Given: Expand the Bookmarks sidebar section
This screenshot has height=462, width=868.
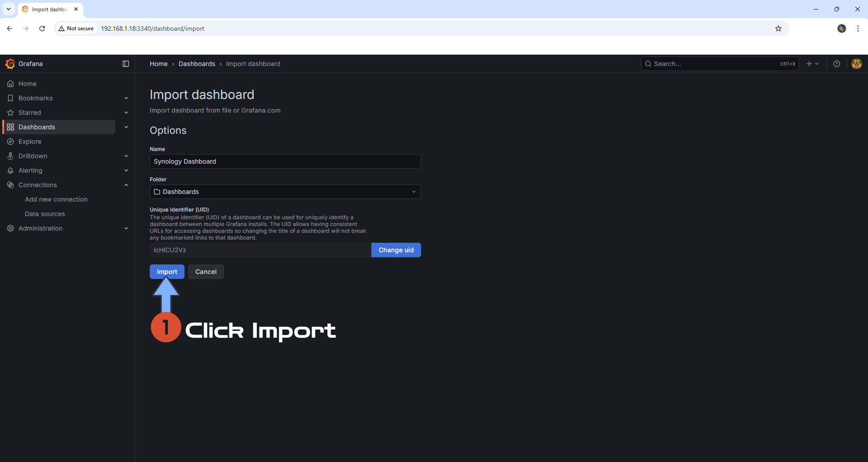Looking at the screenshot, I should pyautogui.click(x=126, y=98).
